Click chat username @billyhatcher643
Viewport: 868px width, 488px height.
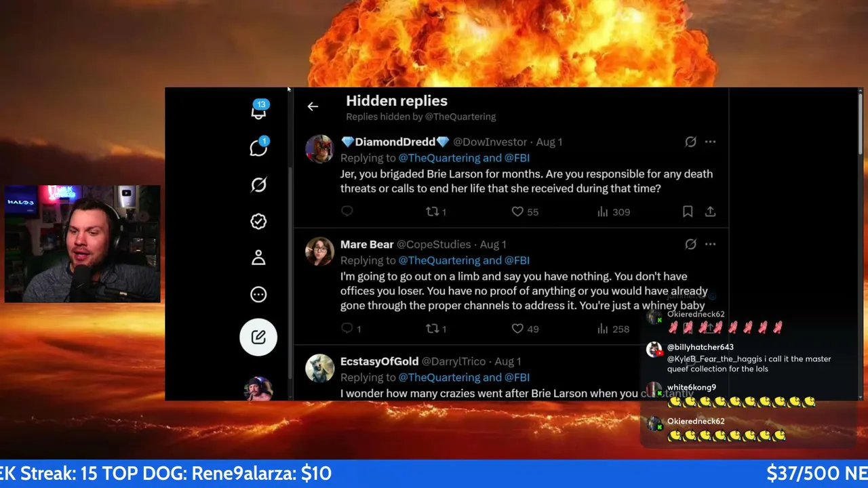coord(701,347)
